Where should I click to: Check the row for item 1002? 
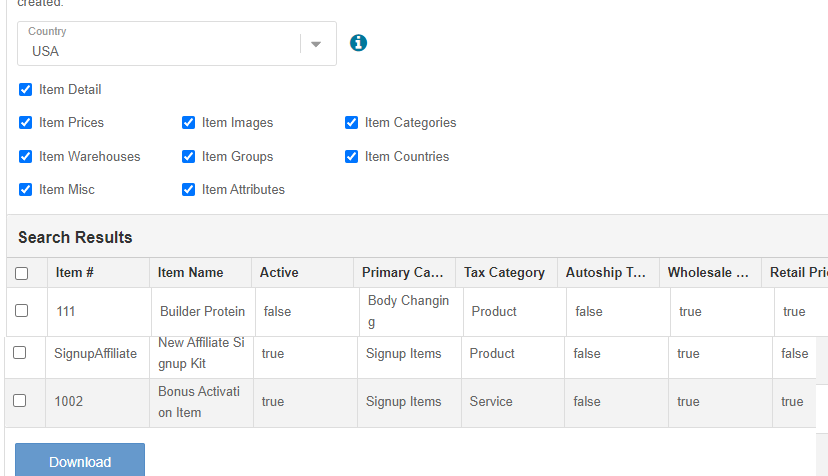click(x=19, y=401)
